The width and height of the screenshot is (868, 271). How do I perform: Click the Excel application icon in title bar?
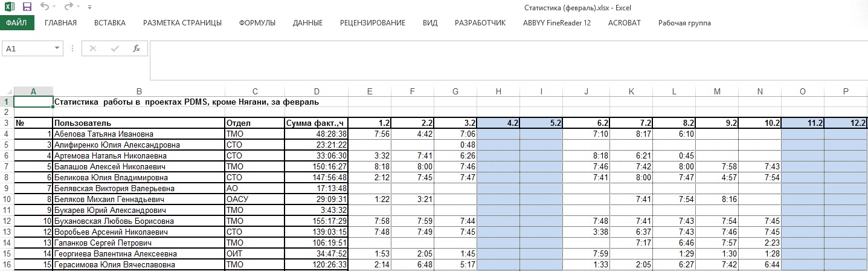(9, 7)
